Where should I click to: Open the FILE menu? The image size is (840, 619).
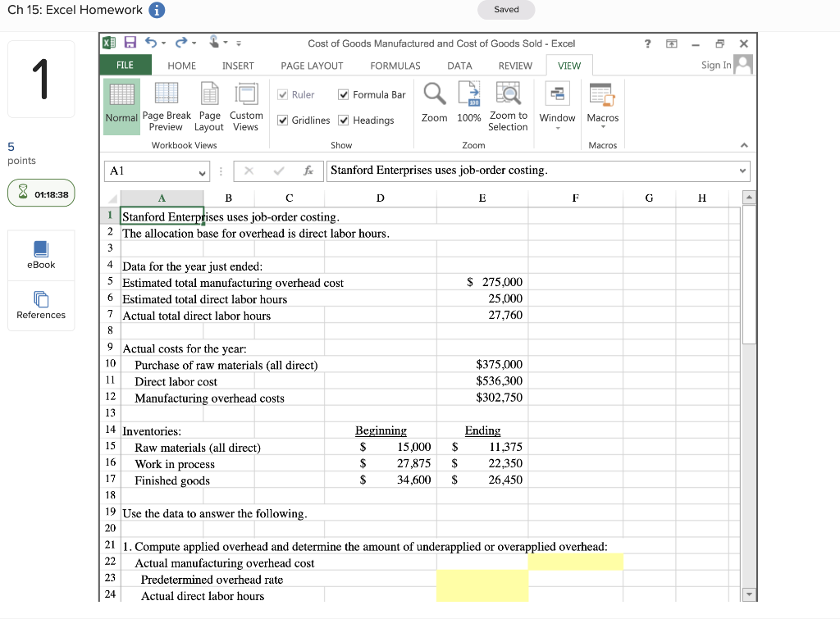[x=125, y=65]
